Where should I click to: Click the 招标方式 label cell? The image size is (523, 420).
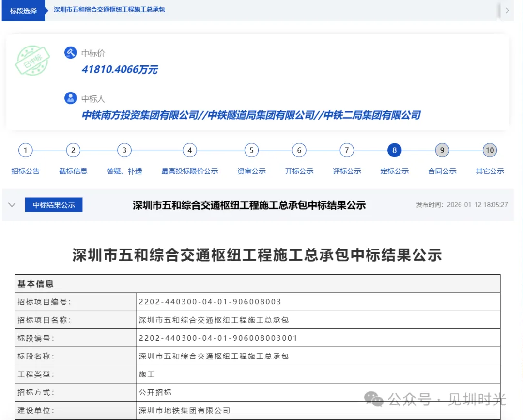[76, 392]
